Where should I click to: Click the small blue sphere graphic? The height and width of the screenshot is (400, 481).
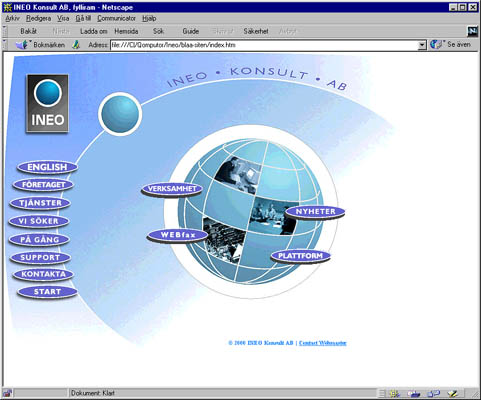point(120,114)
